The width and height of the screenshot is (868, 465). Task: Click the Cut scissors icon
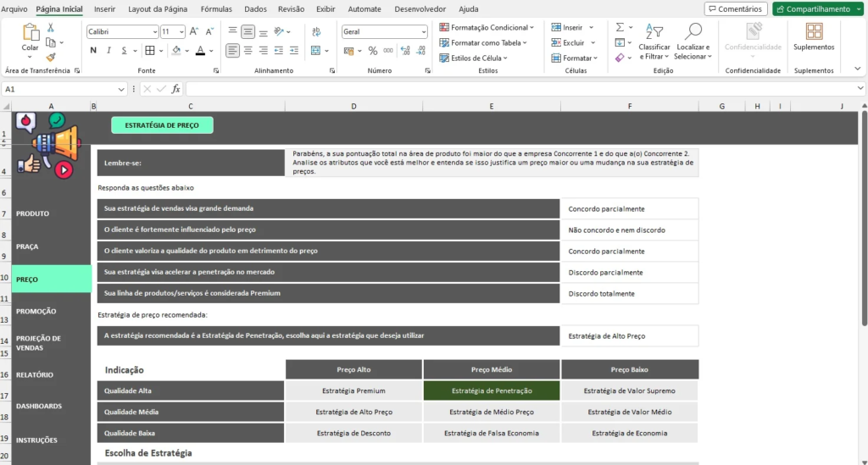[x=51, y=28]
